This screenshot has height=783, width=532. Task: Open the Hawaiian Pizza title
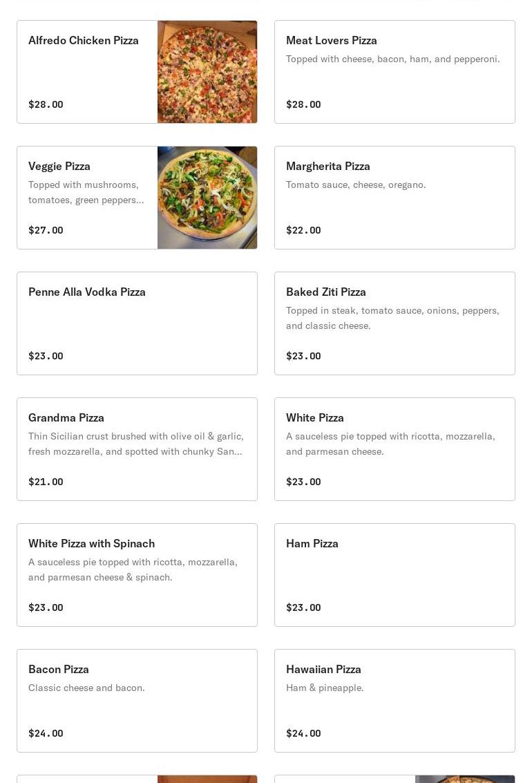point(323,669)
